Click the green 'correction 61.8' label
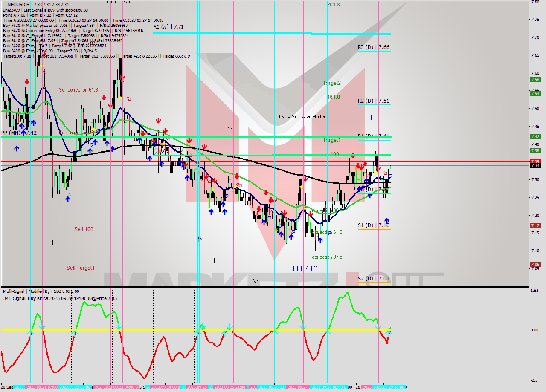546x392 pixels. [x=327, y=232]
